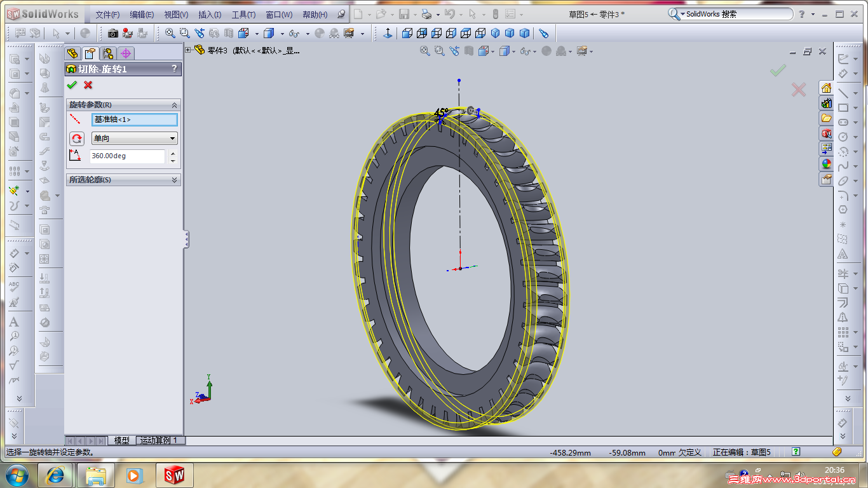The width and height of the screenshot is (868, 488).
Task: Select the 基准轴<1> axis selection box
Action: [x=135, y=119]
